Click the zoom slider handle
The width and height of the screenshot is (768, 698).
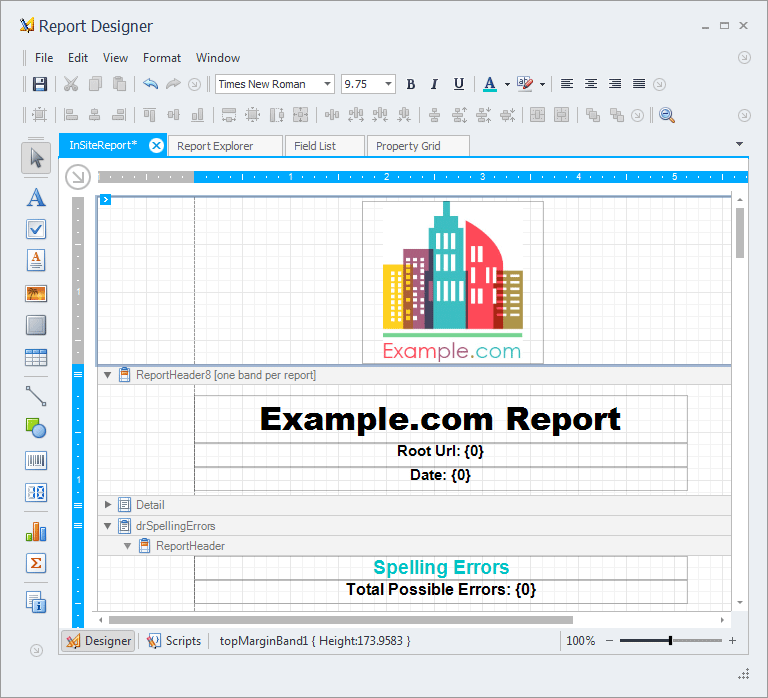671,641
